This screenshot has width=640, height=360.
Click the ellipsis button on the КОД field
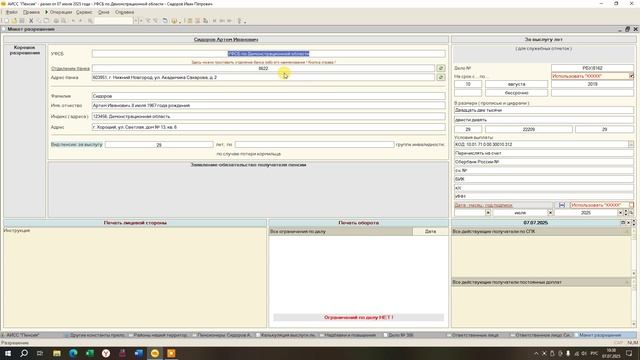(x=631, y=144)
